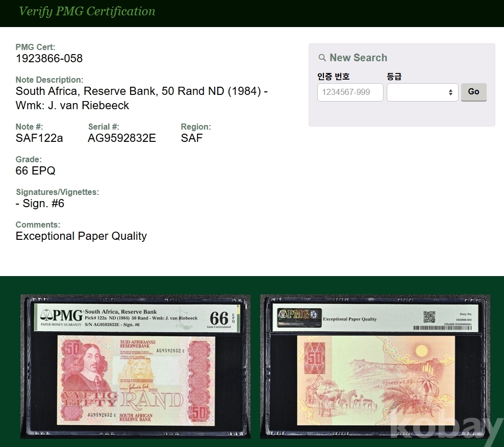Viewport: 504px width, 447px height.
Task: Click the New Search heading
Action: point(359,58)
